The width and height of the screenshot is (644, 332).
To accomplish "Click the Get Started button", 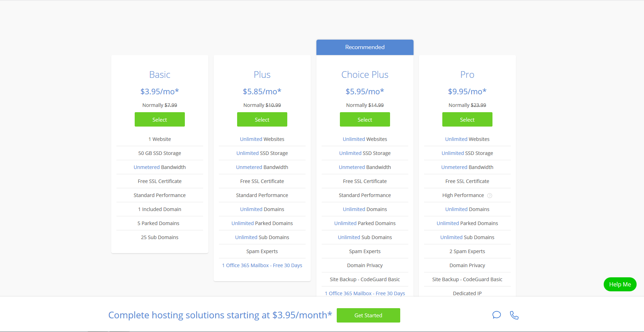I will coord(368,315).
